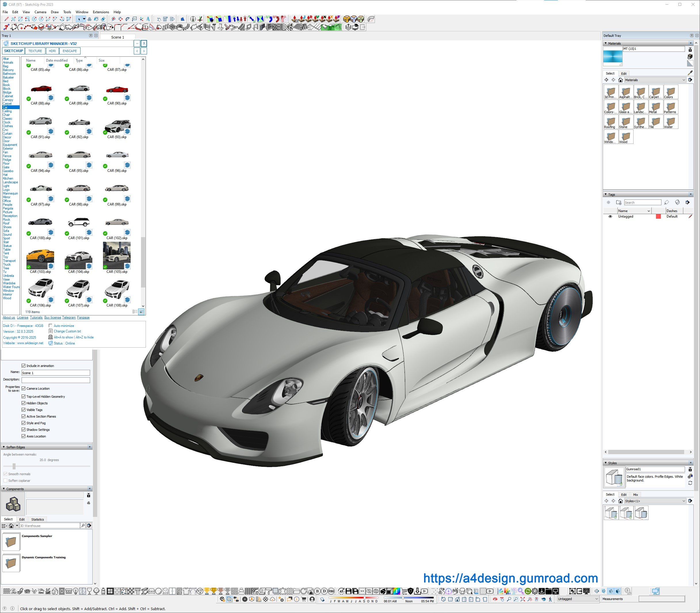Collapse the Soften Edges panel
Screen dimensions: 700x613
pyautogui.click(x=4, y=447)
